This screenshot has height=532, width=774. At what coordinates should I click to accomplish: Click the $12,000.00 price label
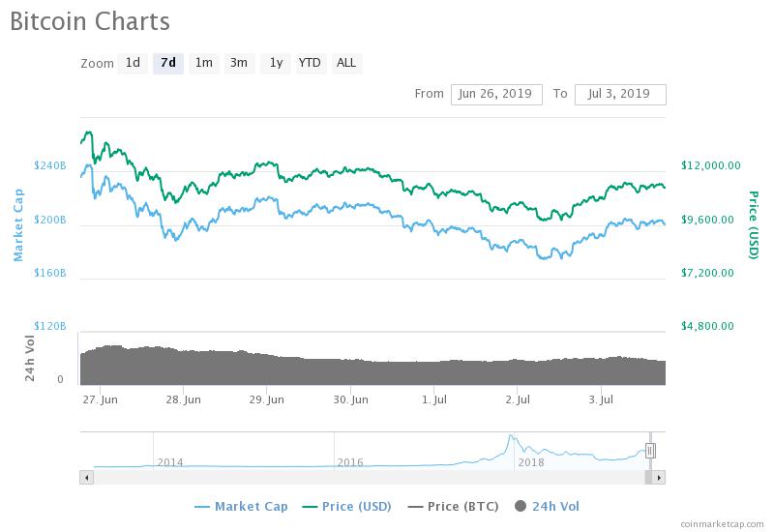point(711,165)
